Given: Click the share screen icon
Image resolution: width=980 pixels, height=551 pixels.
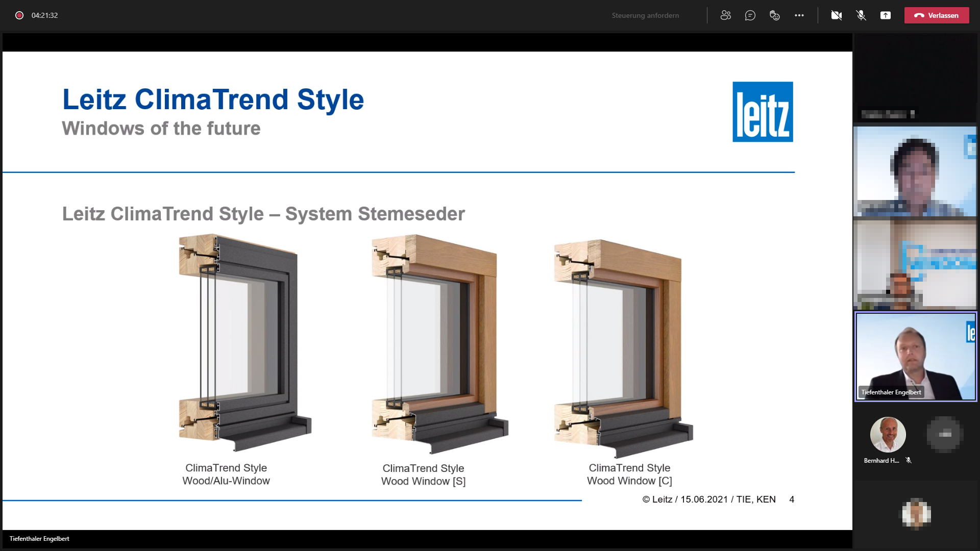Looking at the screenshot, I should [x=886, y=15].
